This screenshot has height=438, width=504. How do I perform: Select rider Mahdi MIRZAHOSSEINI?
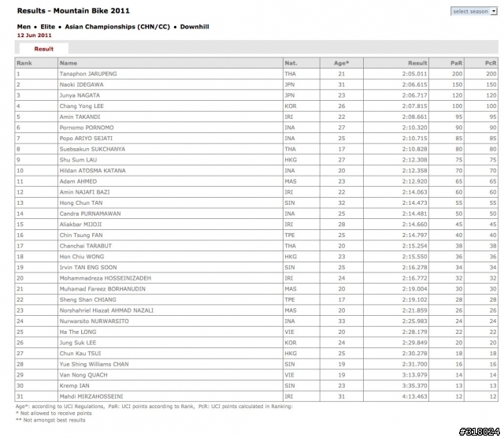[x=91, y=397]
